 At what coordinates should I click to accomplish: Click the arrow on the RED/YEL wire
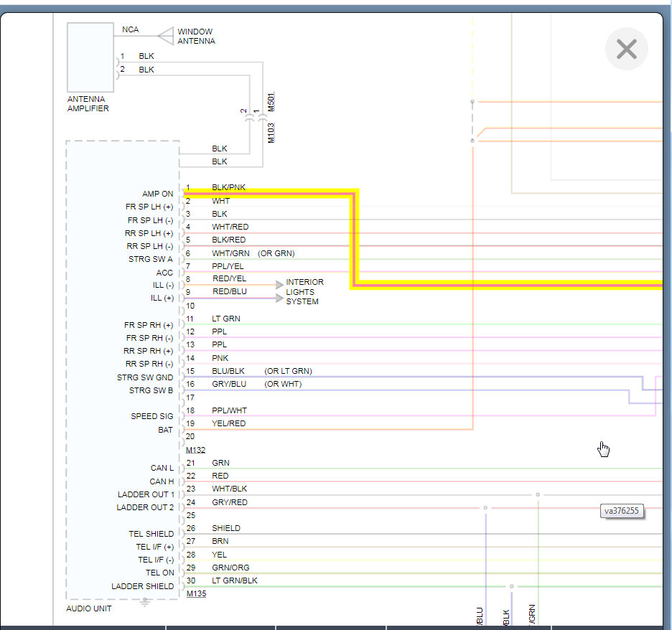coord(279,285)
